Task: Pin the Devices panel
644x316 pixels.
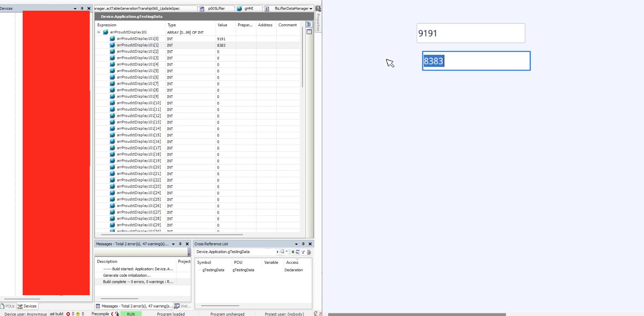Action: tap(82, 8)
